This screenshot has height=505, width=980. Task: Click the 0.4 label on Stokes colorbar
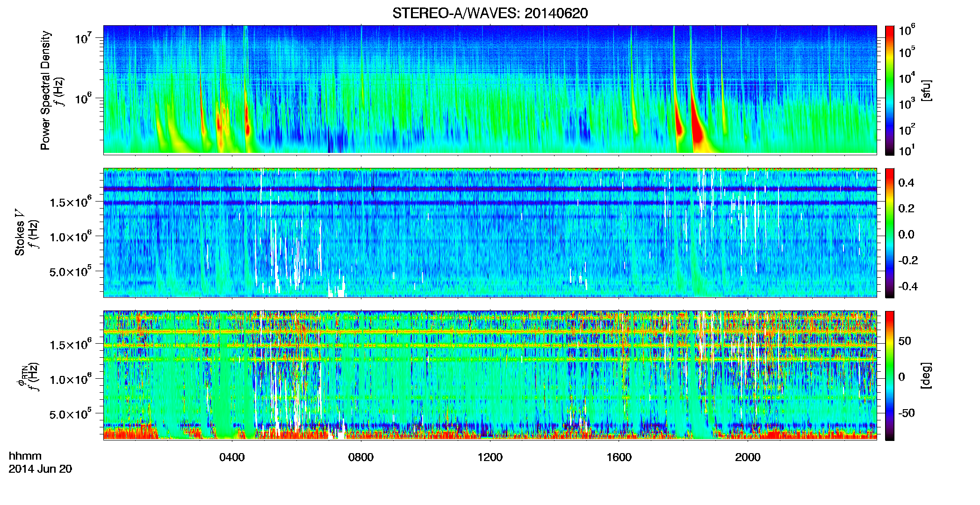click(x=907, y=183)
